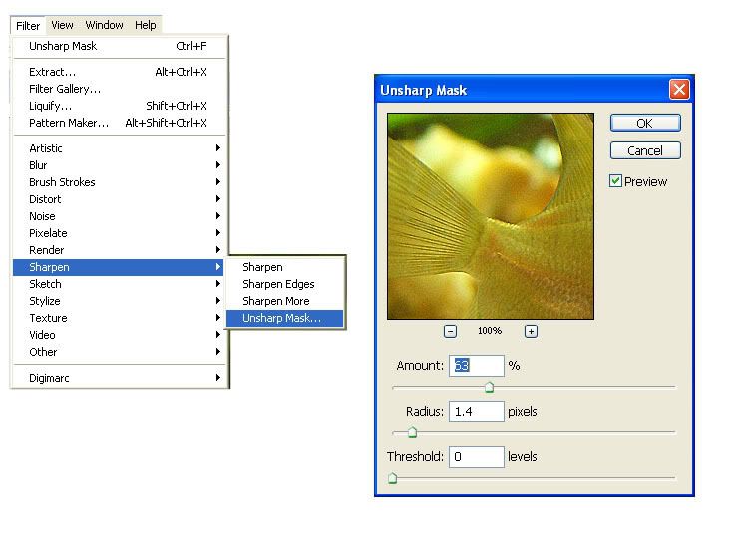Choose Sharpen Edges from the submenu
733x560 pixels.
pos(278,284)
